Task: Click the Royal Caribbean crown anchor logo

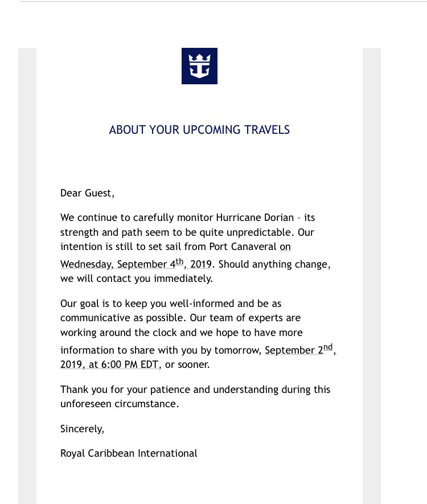Action: coord(199,66)
